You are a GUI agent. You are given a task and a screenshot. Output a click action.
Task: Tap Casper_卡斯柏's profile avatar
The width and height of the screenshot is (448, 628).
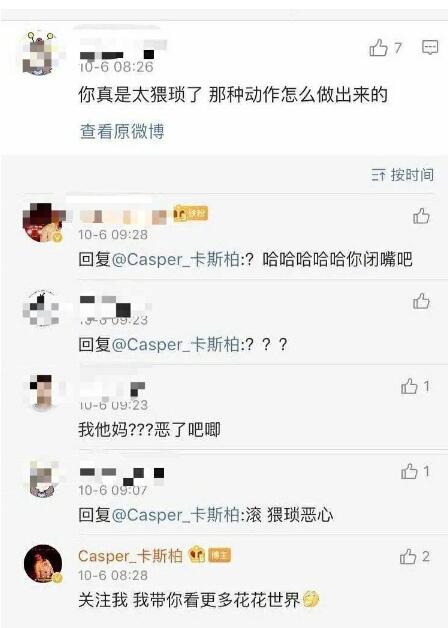(43, 564)
